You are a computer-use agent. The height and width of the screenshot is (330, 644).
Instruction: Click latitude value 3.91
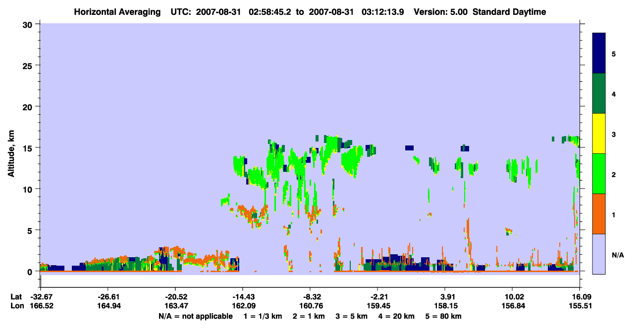coord(445,297)
